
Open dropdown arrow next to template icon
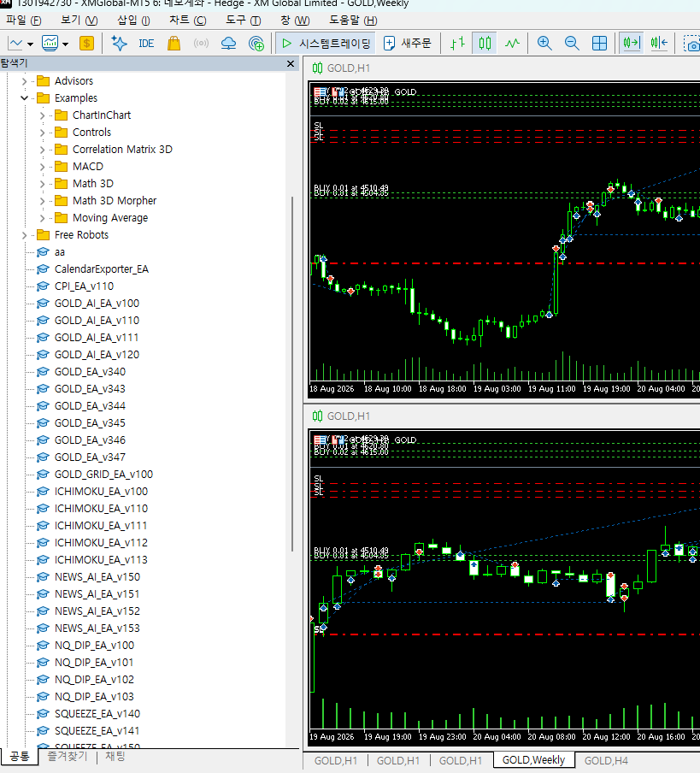coord(66,44)
